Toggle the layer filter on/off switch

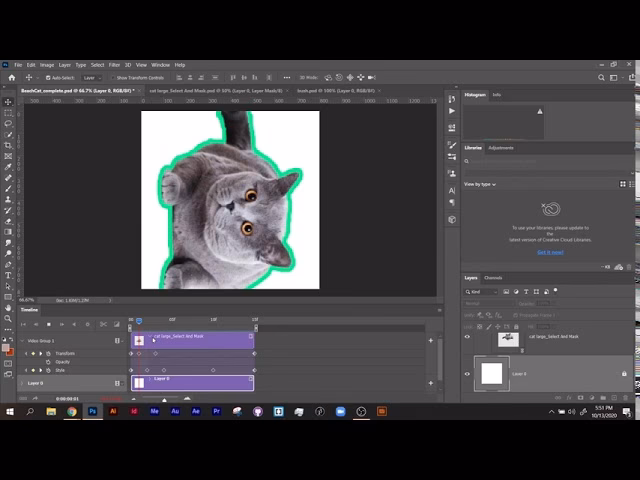pos(556,291)
